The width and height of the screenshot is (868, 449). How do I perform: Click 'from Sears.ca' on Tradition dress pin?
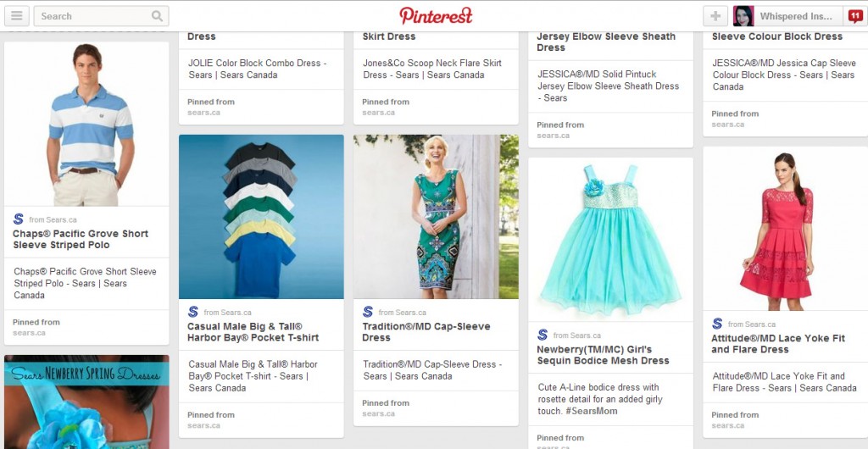403,313
